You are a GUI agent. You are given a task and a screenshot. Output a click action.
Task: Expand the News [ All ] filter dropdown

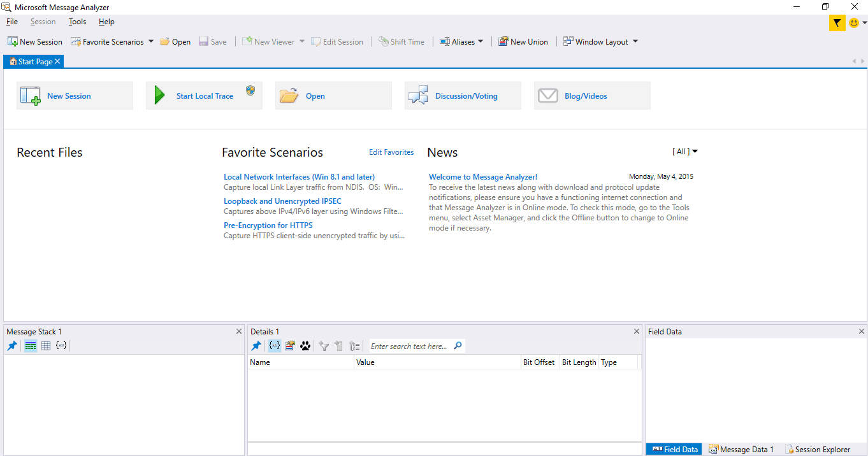pos(685,152)
